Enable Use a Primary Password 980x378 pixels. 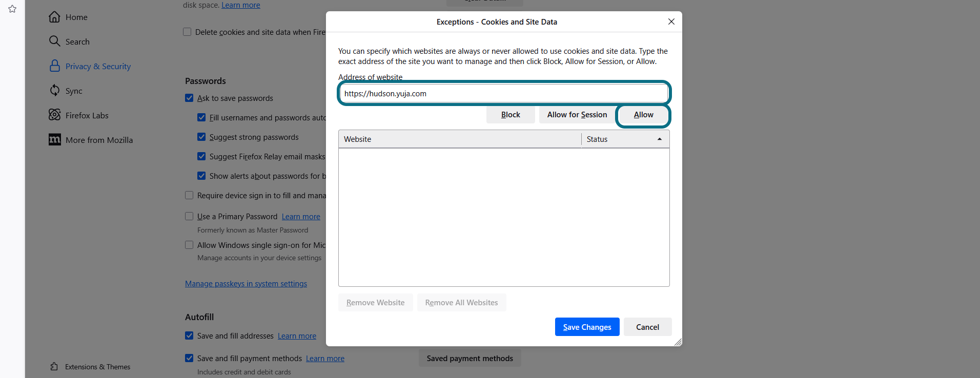189,216
